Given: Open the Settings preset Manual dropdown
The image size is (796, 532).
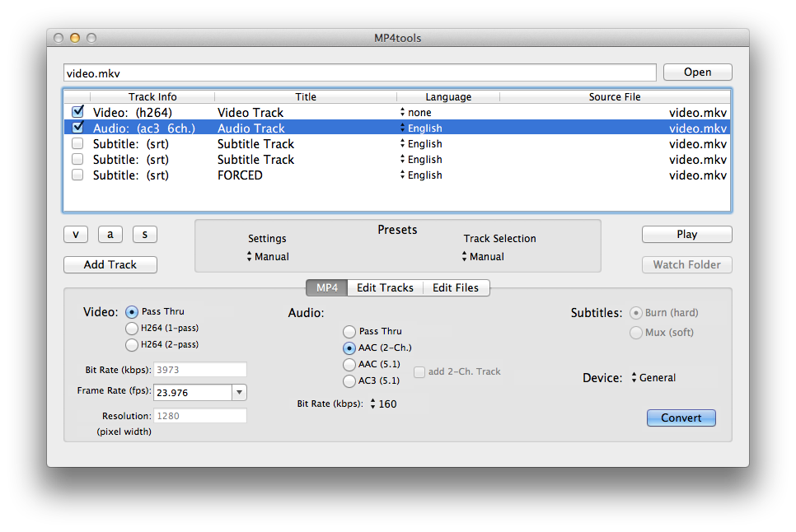Looking at the screenshot, I should pos(268,257).
